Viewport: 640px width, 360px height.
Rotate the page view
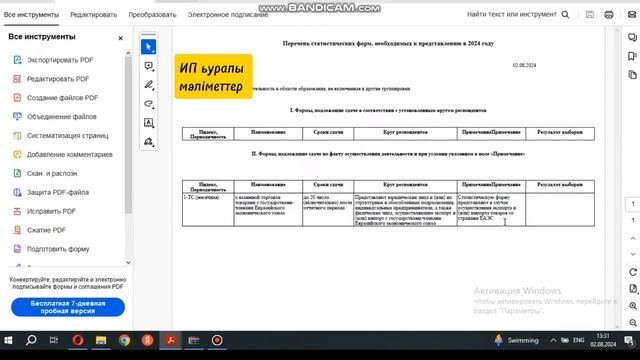click(633, 272)
